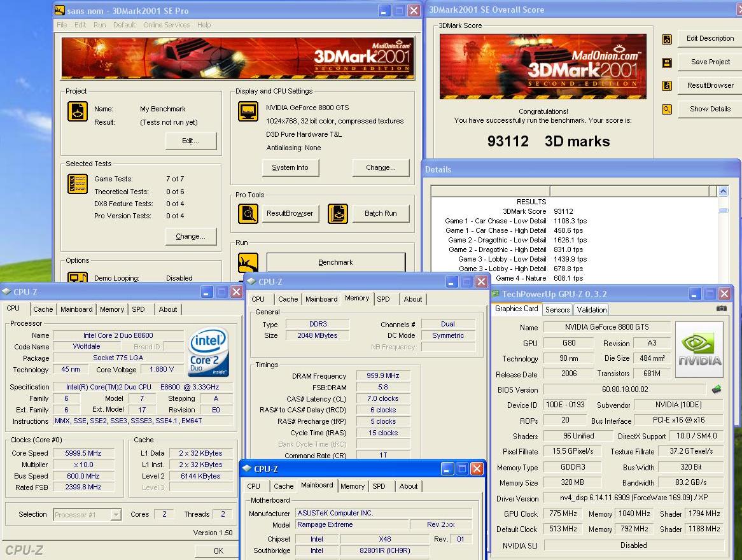
Task: Click the Show Details button
Action: tap(710, 109)
